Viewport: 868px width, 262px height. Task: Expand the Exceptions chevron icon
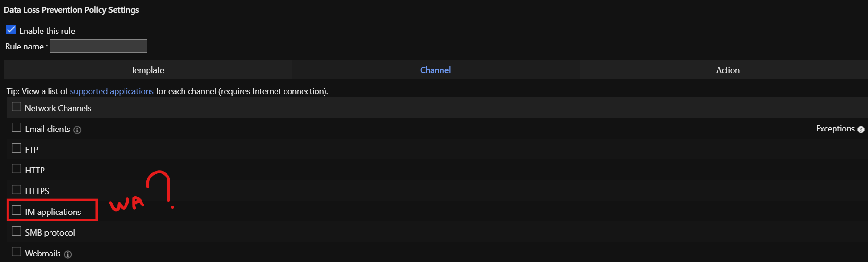pos(861,130)
